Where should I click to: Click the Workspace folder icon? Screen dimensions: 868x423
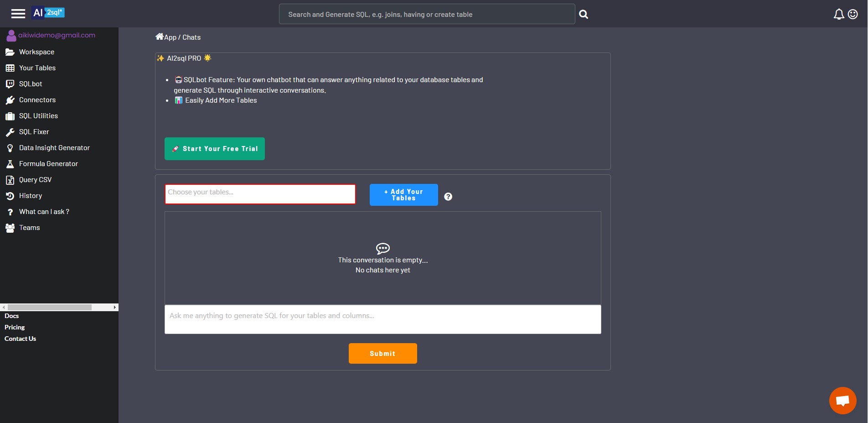[x=10, y=52]
